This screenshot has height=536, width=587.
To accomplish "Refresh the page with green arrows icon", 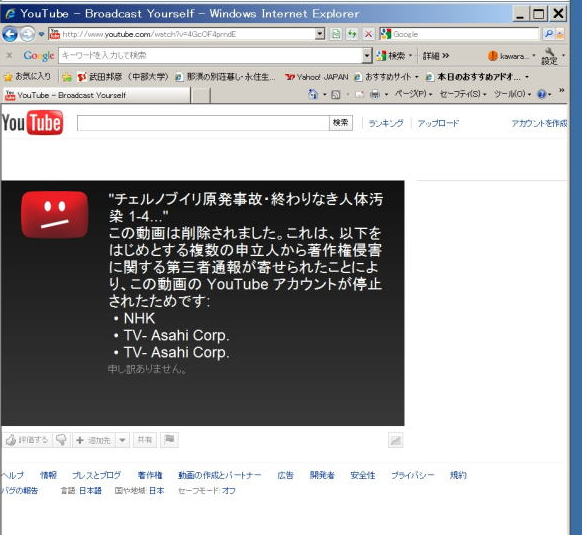I will tap(352, 34).
